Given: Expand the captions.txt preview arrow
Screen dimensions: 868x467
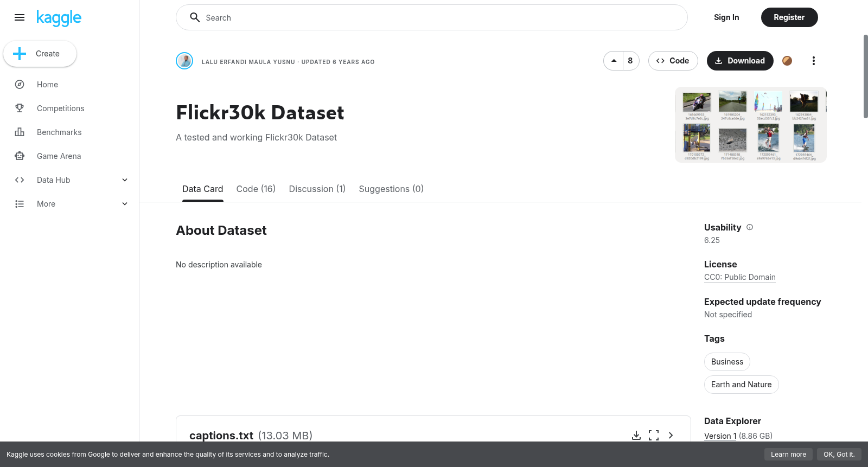Looking at the screenshot, I should (x=671, y=435).
